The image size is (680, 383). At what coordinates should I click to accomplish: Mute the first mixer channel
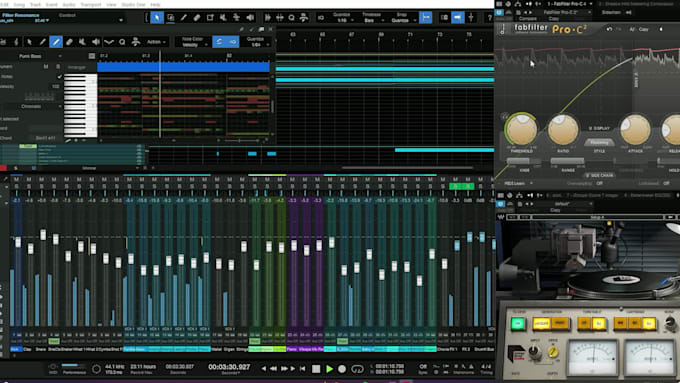16,180
